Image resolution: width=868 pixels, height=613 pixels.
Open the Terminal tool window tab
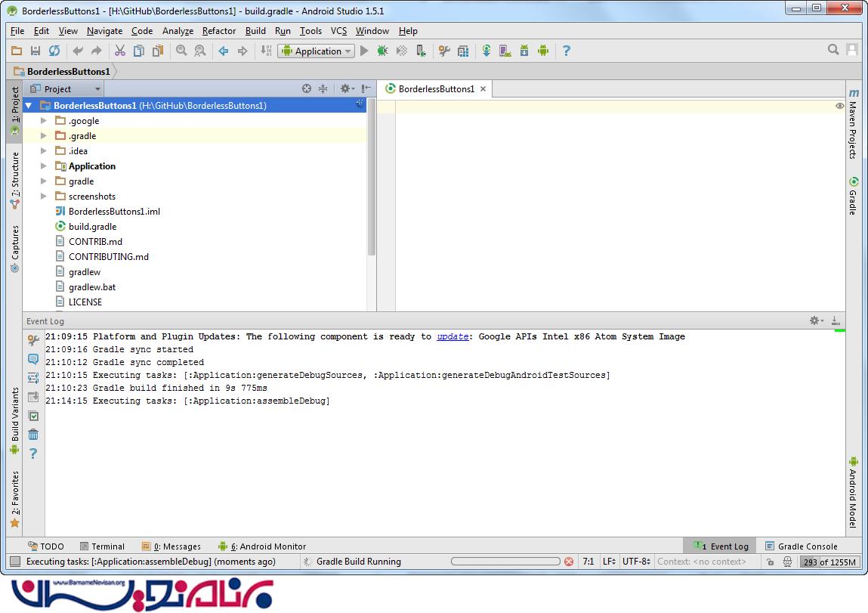103,546
